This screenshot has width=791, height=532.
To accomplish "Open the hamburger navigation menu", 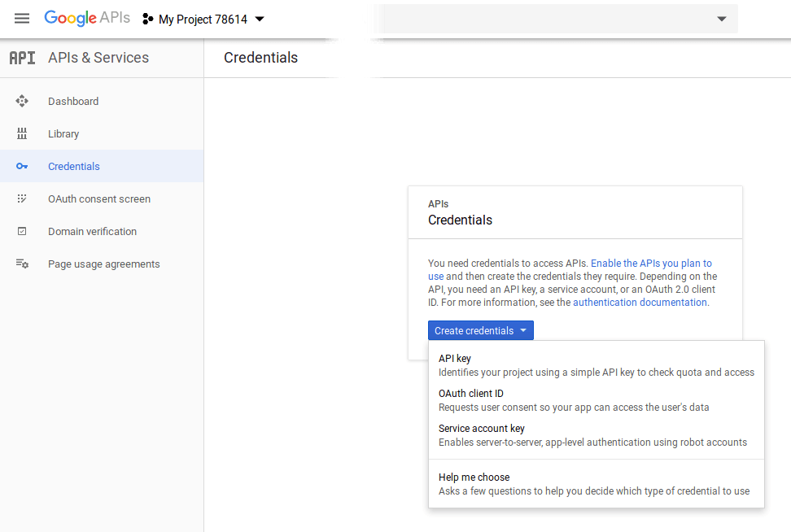I will tap(22, 19).
